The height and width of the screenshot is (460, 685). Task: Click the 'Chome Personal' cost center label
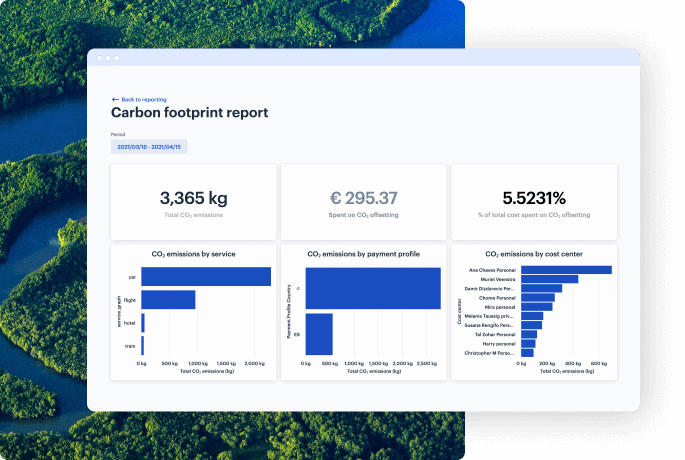[497, 298]
